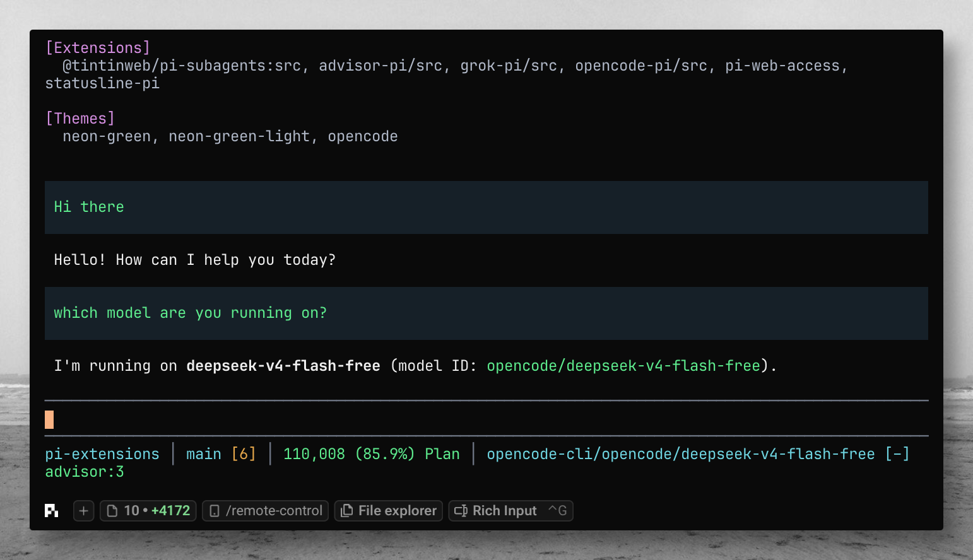The image size is (973, 560).
Task: Click the app logo icon in bottom toolbar
Action: click(52, 511)
